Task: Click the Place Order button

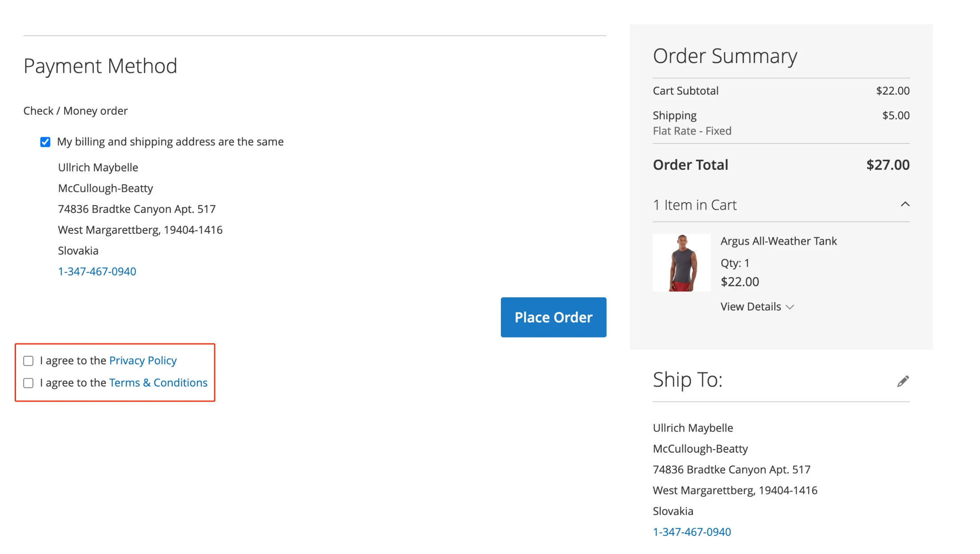Action: click(553, 317)
